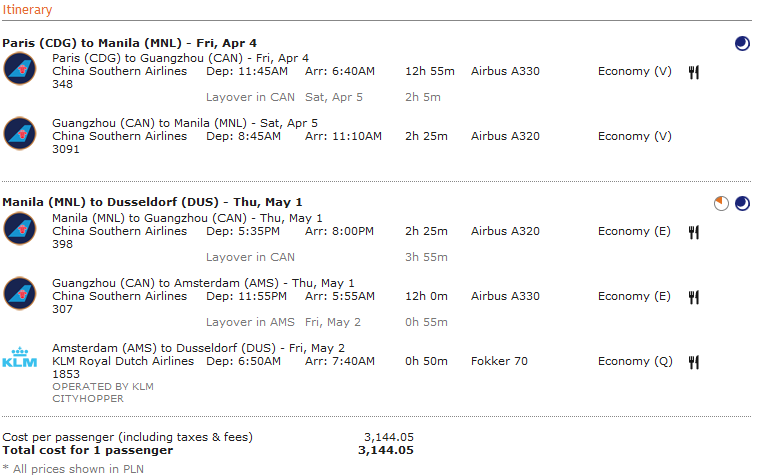
Task: Click China Southern logo for Guangzhou to Amsterdam flight
Action: tap(20, 293)
